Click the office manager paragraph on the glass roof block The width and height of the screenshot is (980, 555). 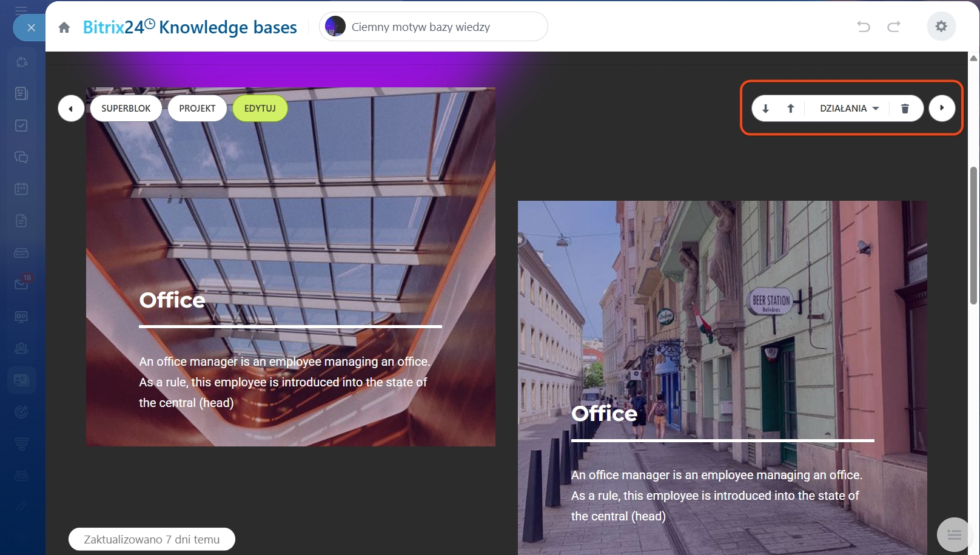point(284,382)
